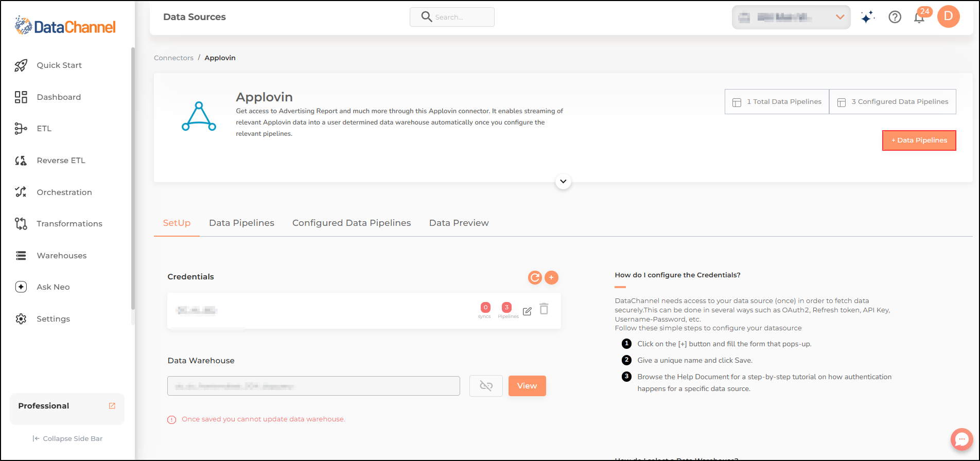This screenshot has height=461, width=980.
Task: Select the Warehouses label in sidebar
Action: (x=62, y=256)
